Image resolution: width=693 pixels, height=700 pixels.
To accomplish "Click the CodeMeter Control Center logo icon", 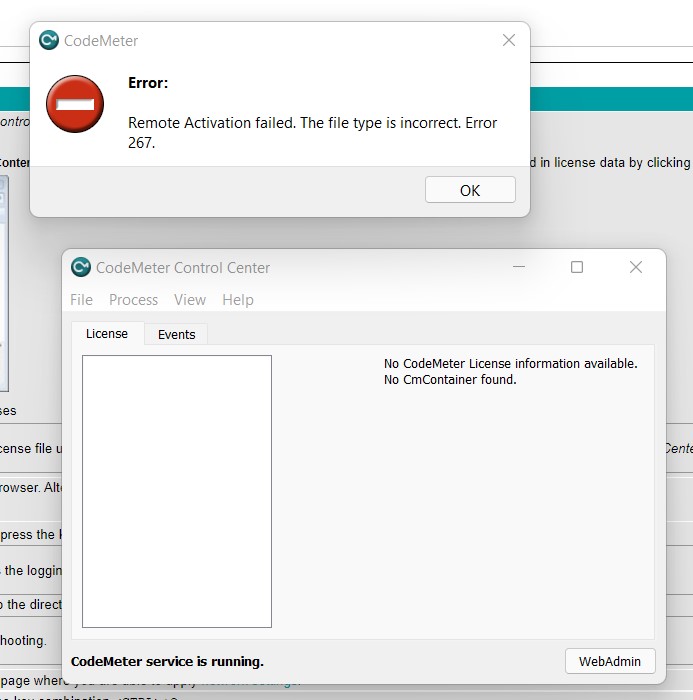I will [81, 267].
